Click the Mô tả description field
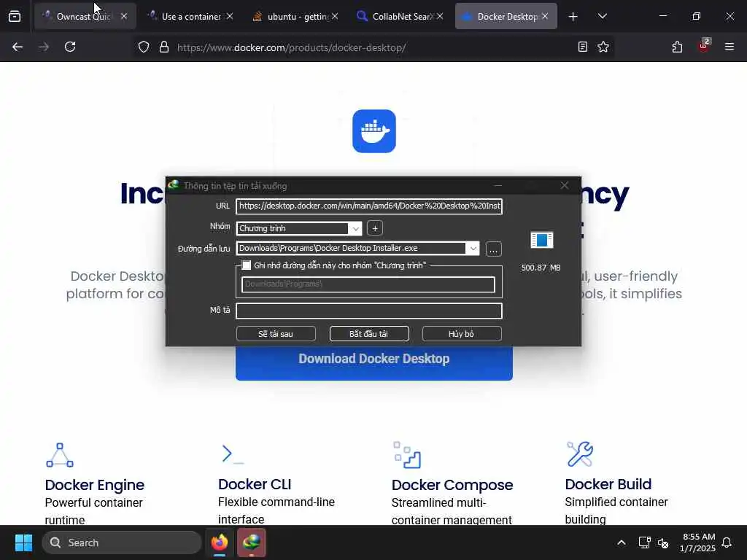The image size is (747, 560). click(368, 311)
